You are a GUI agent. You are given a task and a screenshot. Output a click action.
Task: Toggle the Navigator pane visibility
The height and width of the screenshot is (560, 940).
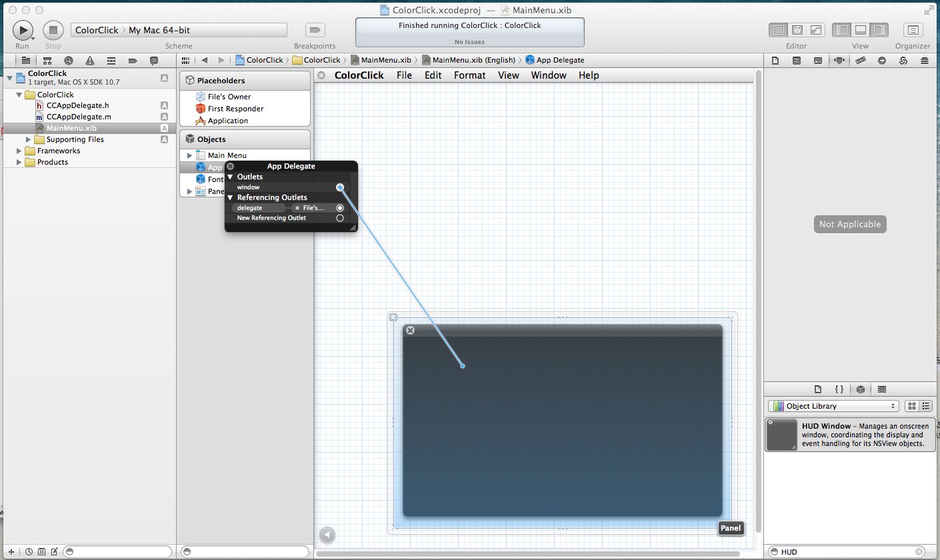(842, 30)
